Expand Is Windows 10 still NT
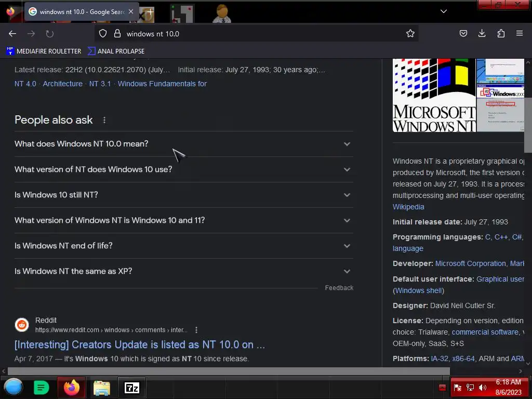 (x=183, y=195)
